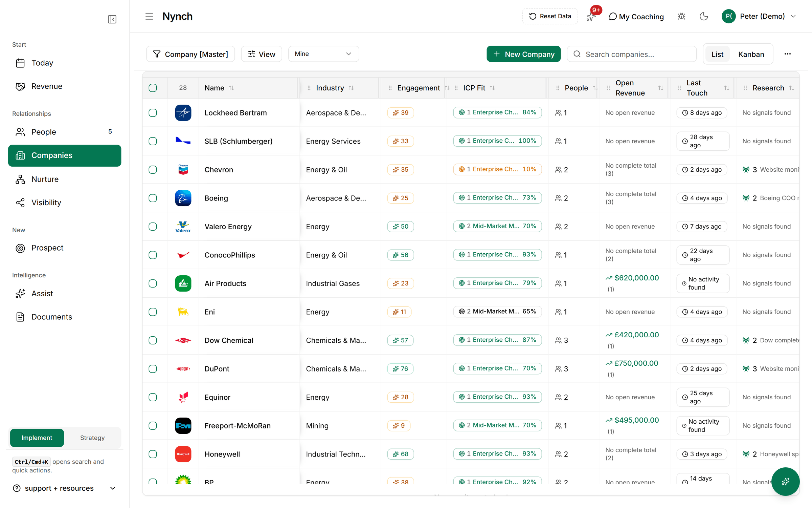Click DuPont's £750,000.00 open revenue

[632, 363]
